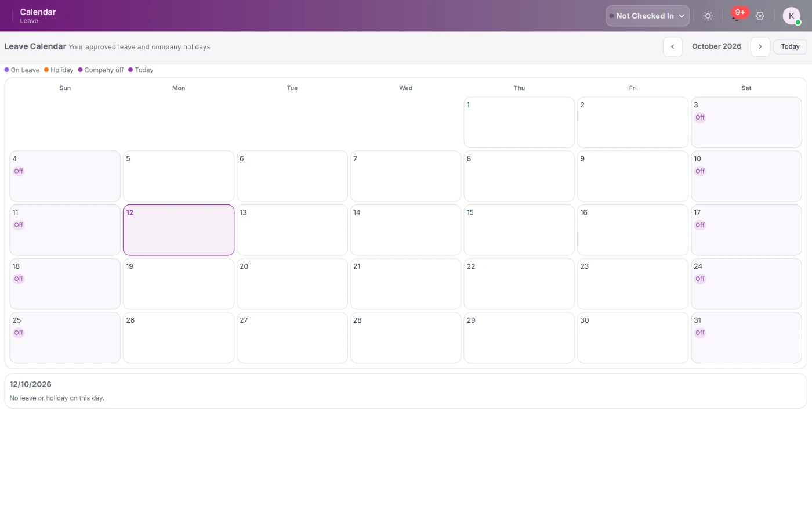Click the Off badge on October 11
Screen dimensions: 812x508
[x=19, y=225]
